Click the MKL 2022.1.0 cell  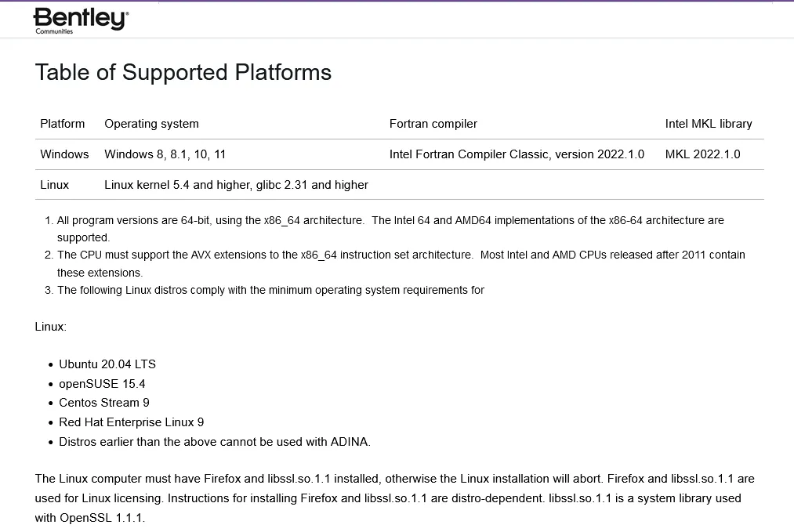702,154
